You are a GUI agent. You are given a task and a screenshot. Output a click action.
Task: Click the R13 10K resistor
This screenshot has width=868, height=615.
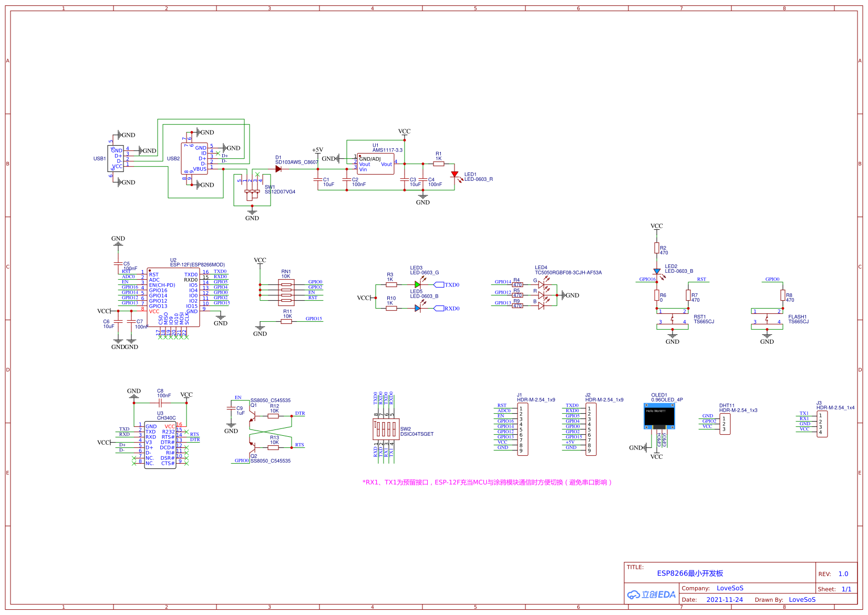[273, 448]
